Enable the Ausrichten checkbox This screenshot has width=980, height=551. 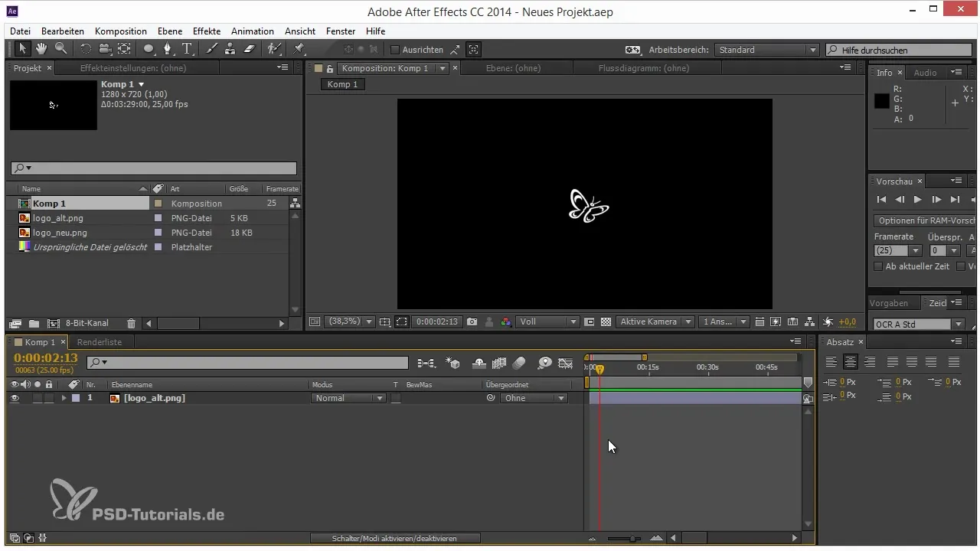pos(395,50)
